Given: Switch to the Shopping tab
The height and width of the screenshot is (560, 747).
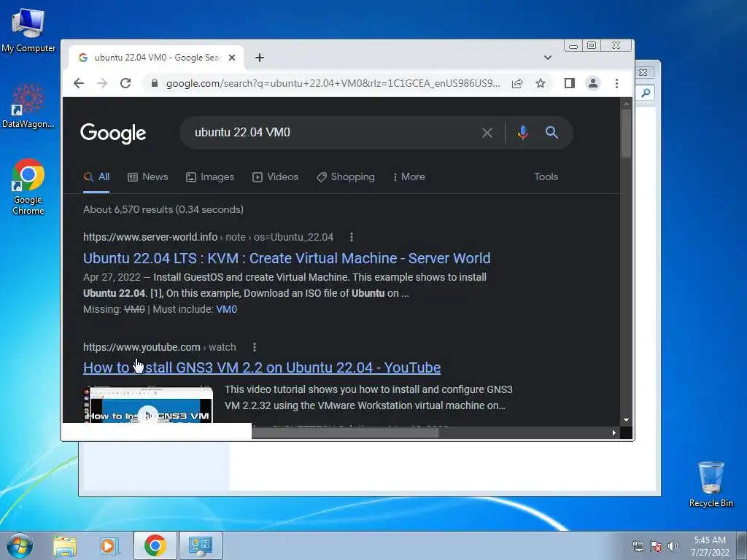Looking at the screenshot, I should pyautogui.click(x=346, y=177).
